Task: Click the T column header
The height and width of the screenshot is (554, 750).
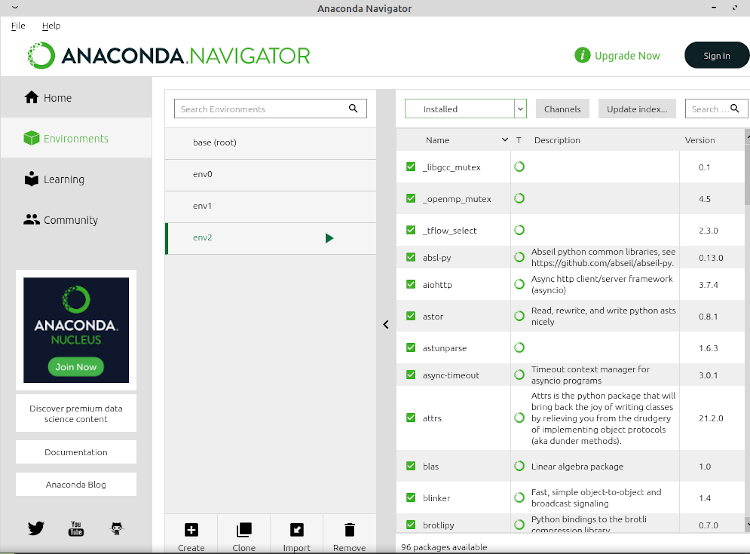Action: coord(518,140)
